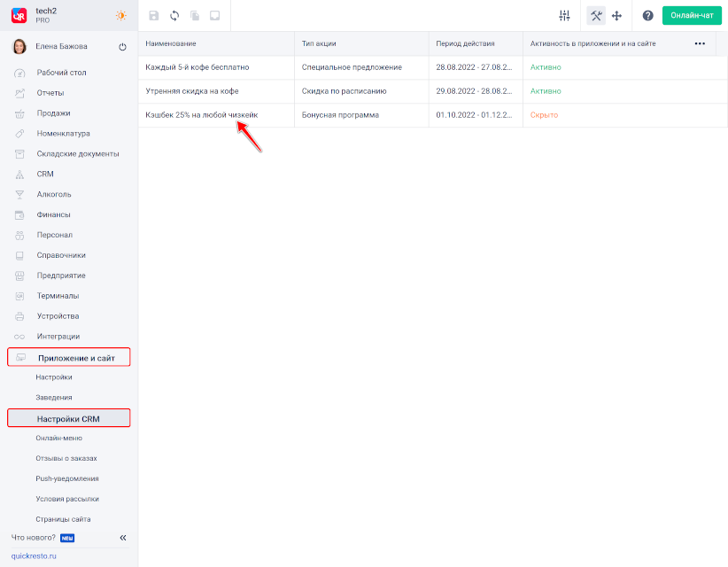
Task: Click the Рабочий стол gauge icon
Action: pos(19,73)
